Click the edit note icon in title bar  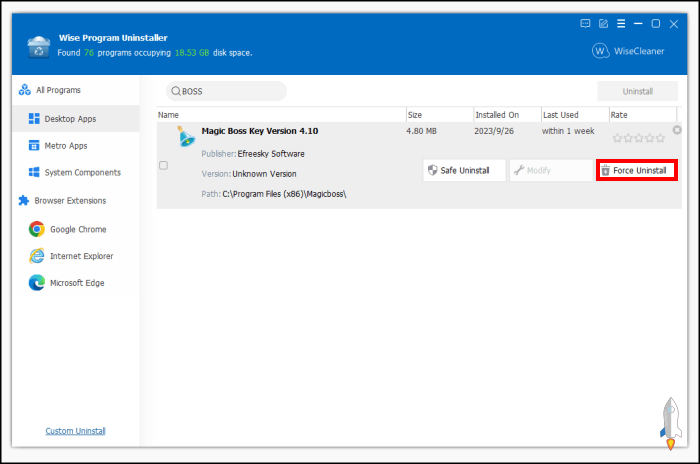pyautogui.click(x=604, y=24)
